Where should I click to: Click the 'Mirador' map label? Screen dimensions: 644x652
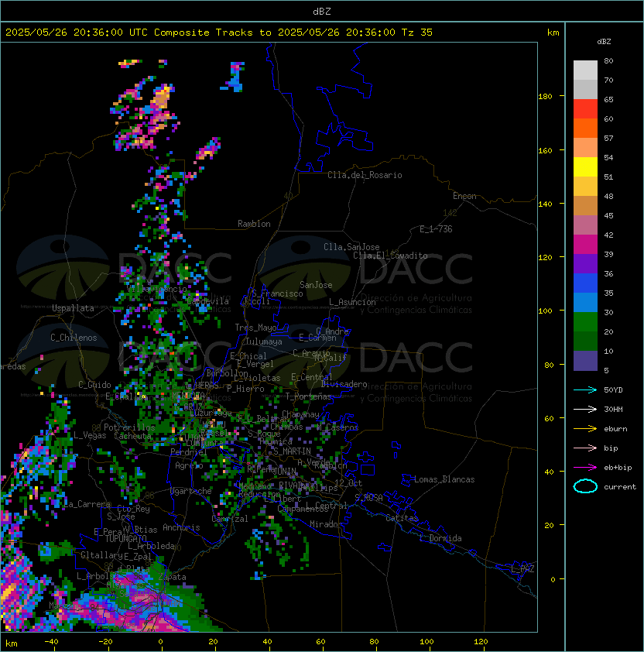point(327,524)
